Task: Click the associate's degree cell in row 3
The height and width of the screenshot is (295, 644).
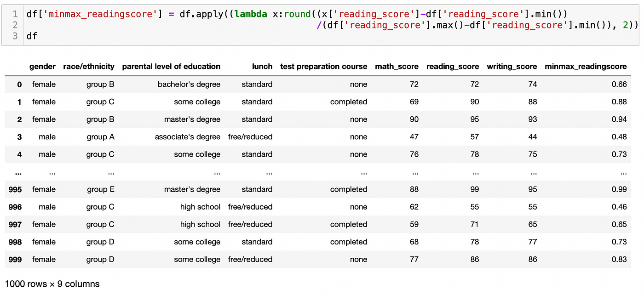Action: coord(188,137)
